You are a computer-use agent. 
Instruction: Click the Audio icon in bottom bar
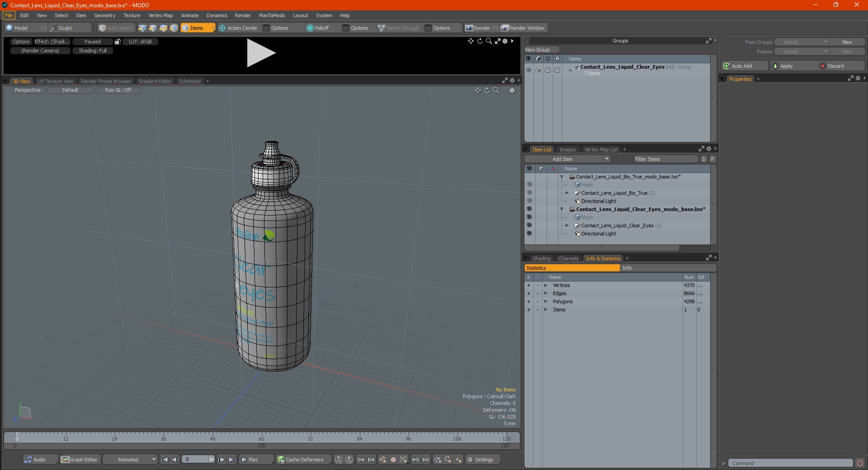click(x=28, y=460)
